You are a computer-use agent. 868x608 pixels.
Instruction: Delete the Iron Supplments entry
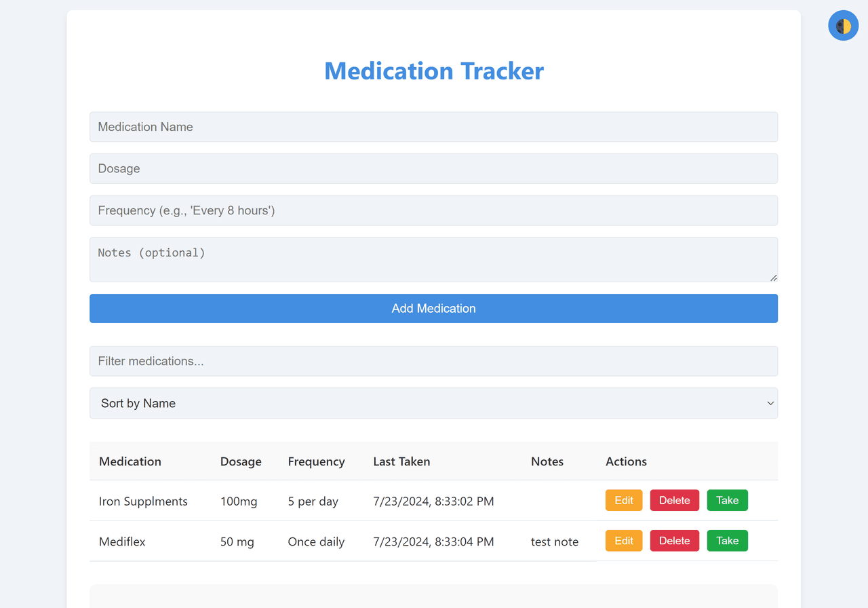pos(675,500)
